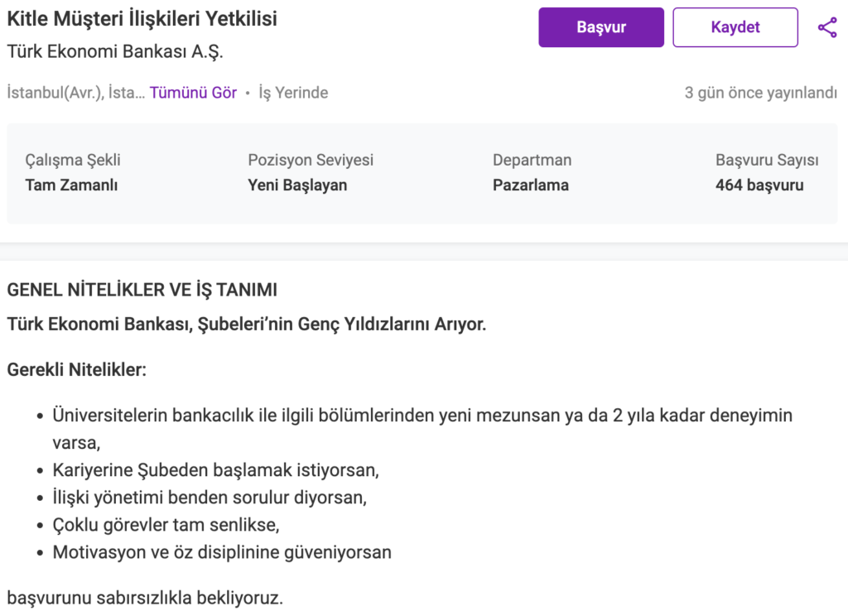Click the truncated İstanbul(Avr.) location text
Viewport: 848px width, 616px height.
pyautogui.click(x=75, y=93)
